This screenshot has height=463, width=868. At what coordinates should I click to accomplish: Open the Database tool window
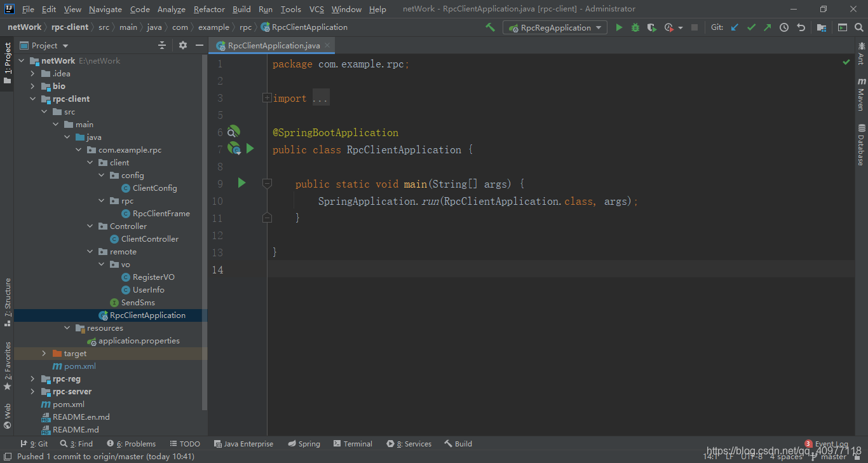point(861,145)
